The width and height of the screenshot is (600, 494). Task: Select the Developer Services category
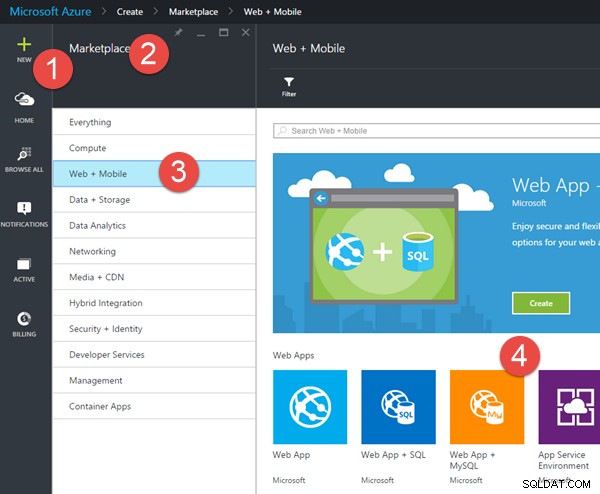pos(154,355)
